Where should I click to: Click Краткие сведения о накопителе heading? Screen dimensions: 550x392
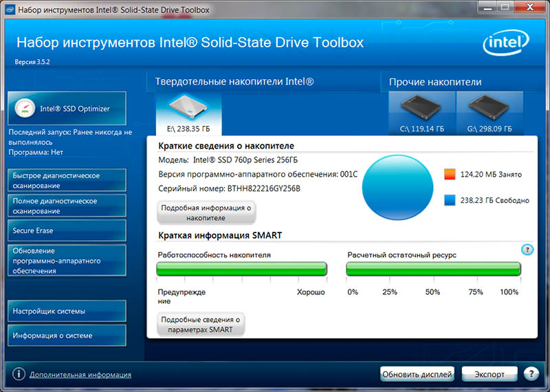226,146
